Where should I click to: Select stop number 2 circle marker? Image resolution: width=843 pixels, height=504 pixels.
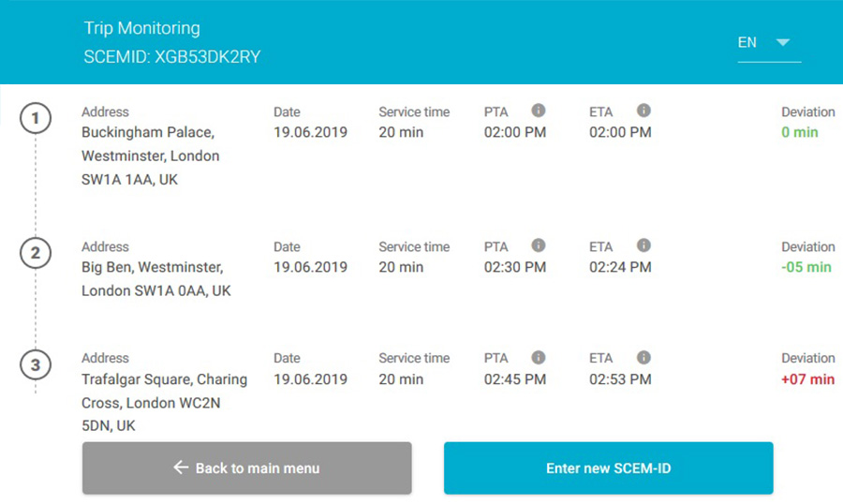pos(36,253)
